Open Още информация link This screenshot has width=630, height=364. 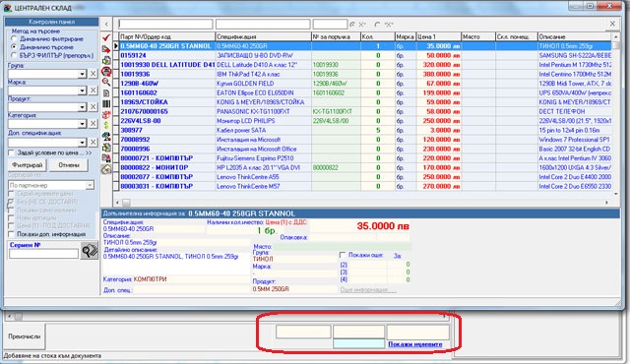pos(367,289)
